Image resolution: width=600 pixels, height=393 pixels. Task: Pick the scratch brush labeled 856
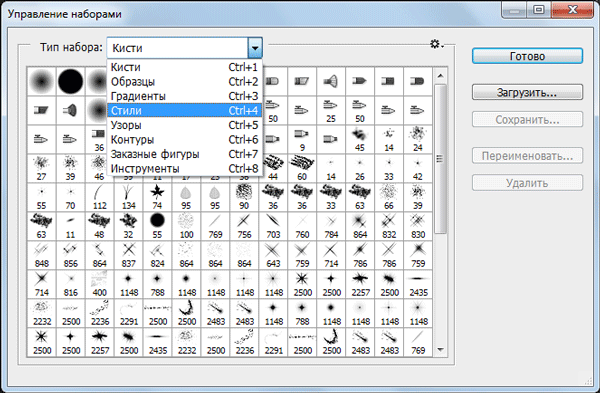[70, 256]
